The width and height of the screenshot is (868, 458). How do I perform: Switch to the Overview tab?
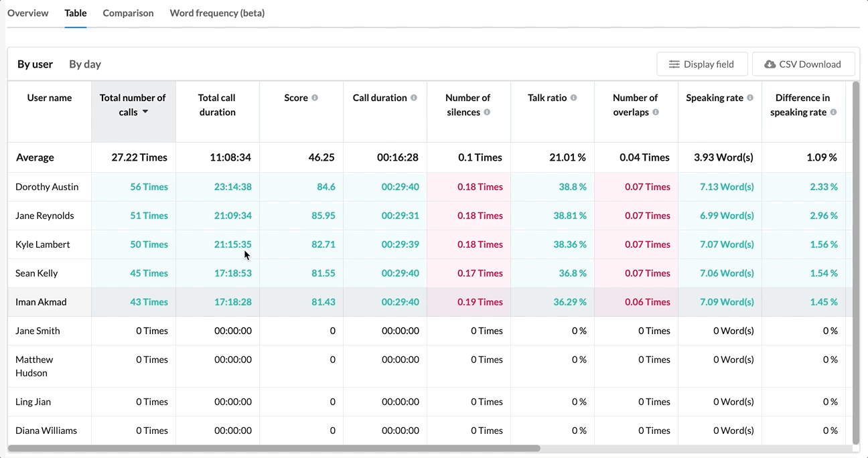pos(27,13)
